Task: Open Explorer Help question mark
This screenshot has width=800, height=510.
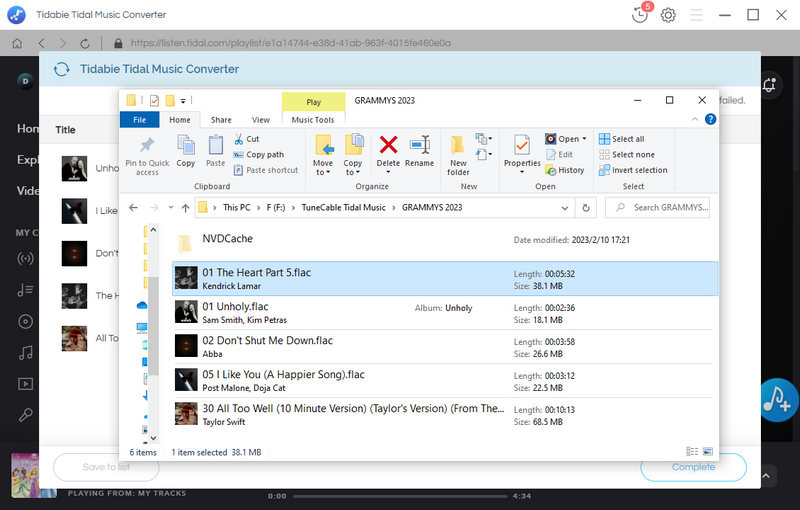Action: point(710,119)
